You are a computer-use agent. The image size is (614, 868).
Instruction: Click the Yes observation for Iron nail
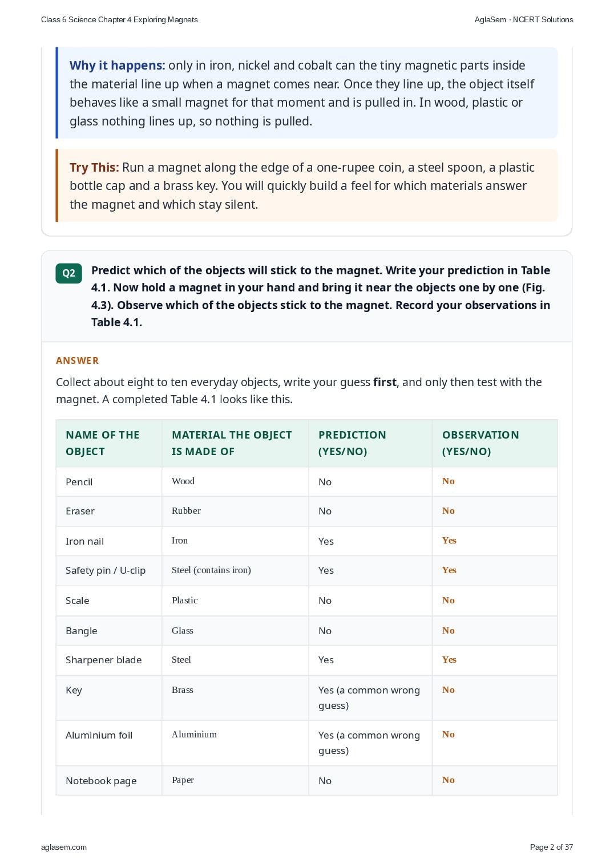click(449, 541)
